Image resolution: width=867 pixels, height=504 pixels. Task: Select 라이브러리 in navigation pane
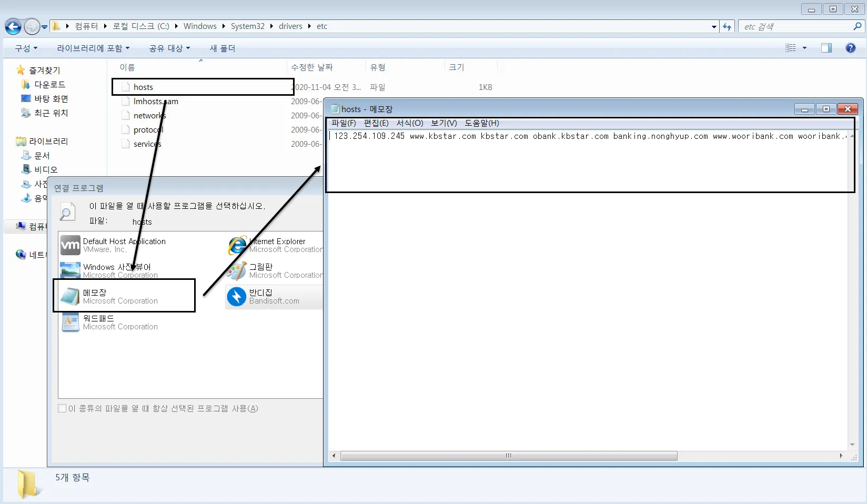coord(48,141)
